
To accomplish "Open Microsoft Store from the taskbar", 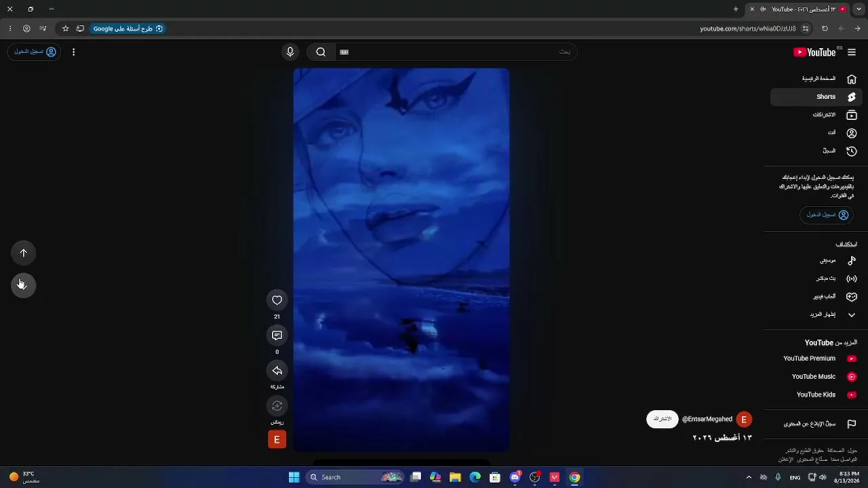I will click(x=495, y=477).
